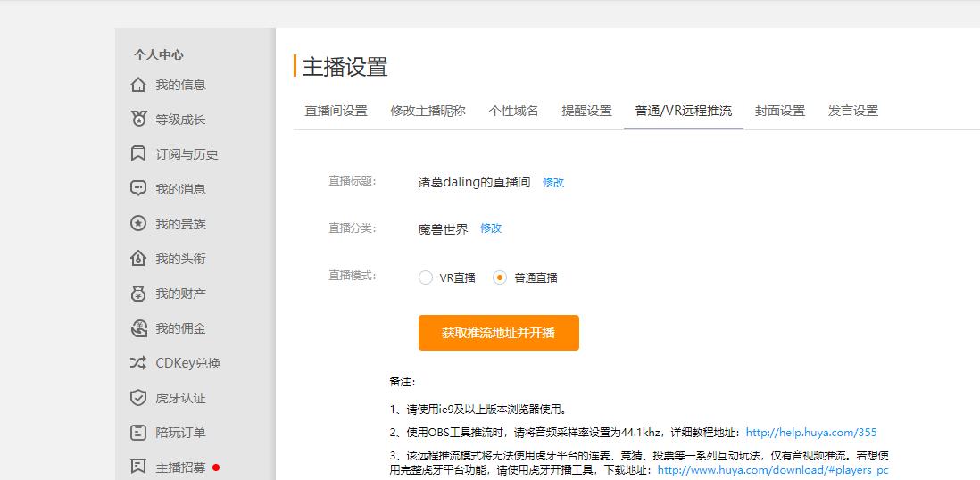
Task: Select the 普通直播 radio button
Action: coord(500,277)
